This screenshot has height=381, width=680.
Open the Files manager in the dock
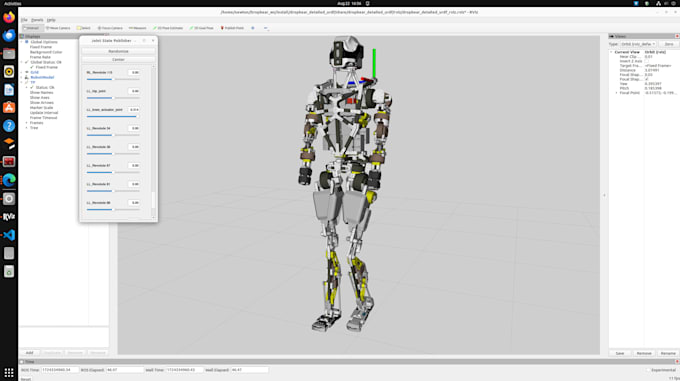(9, 54)
